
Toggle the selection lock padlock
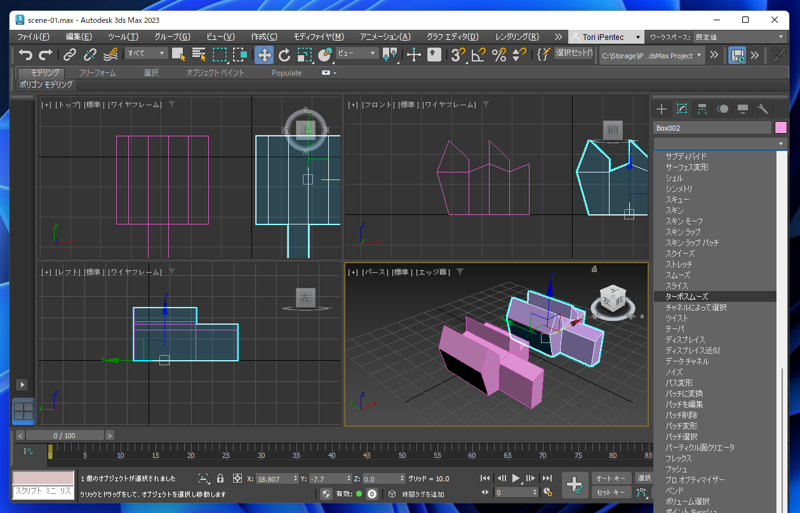click(x=220, y=478)
